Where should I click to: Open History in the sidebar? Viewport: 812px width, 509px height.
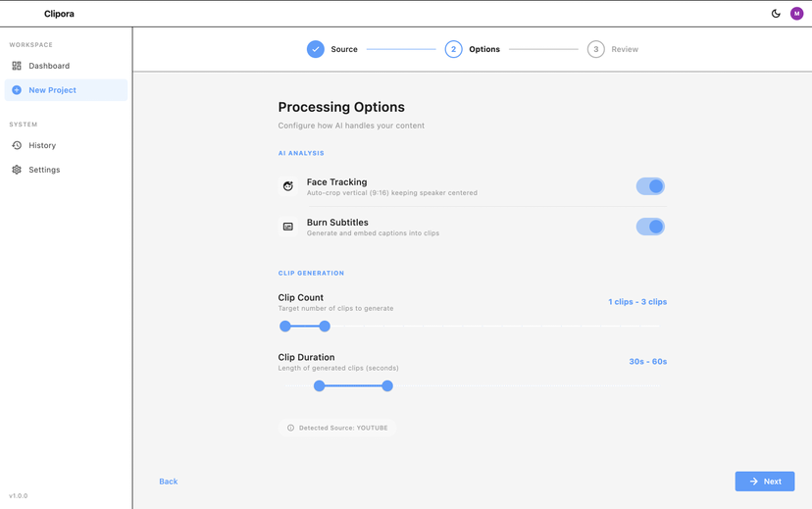point(42,145)
